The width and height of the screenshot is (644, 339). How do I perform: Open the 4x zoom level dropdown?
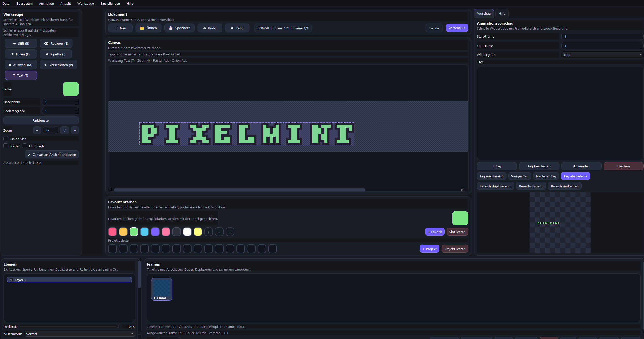click(50, 130)
